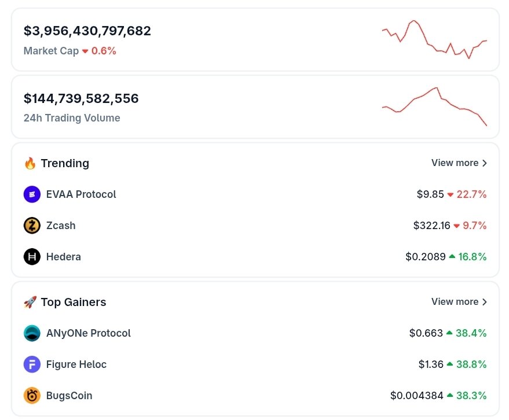Open the Figure Heloc name link
This screenshot has width=509, height=420.
coord(76,364)
